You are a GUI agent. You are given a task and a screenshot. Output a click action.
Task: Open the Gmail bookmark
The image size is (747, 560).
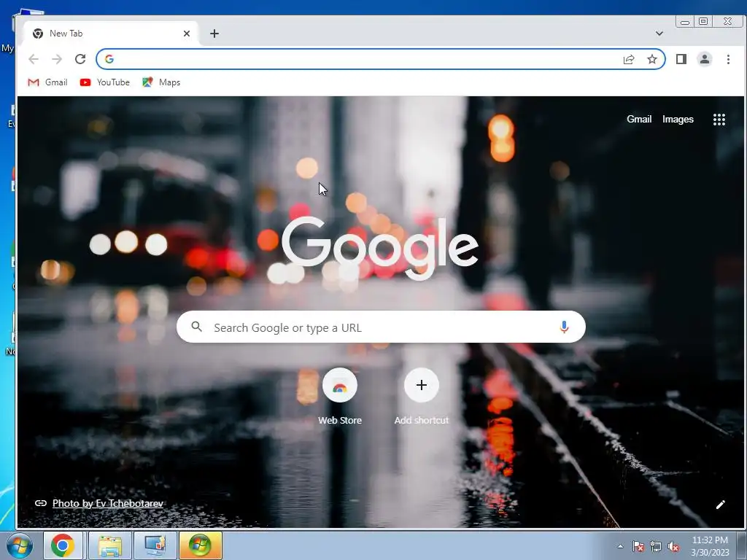(47, 82)
